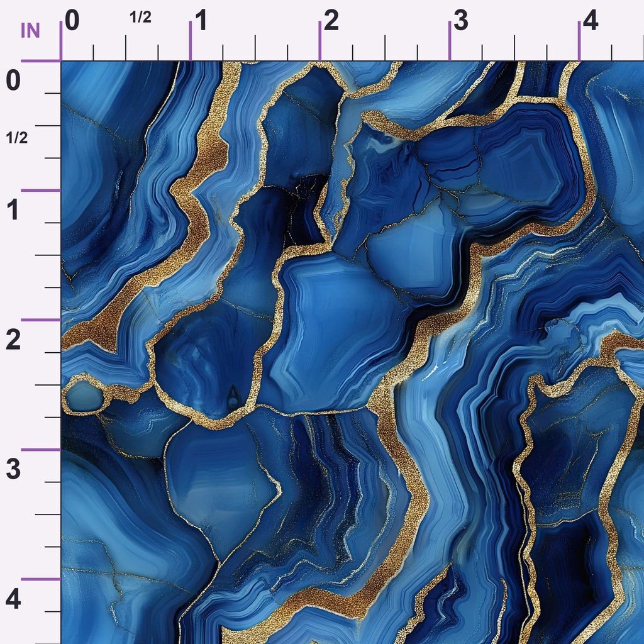The width and height of the screenshot is (644, 644).
Task: Click the small teal oval stone ringed in gold
Action: [x=84, y=396]
